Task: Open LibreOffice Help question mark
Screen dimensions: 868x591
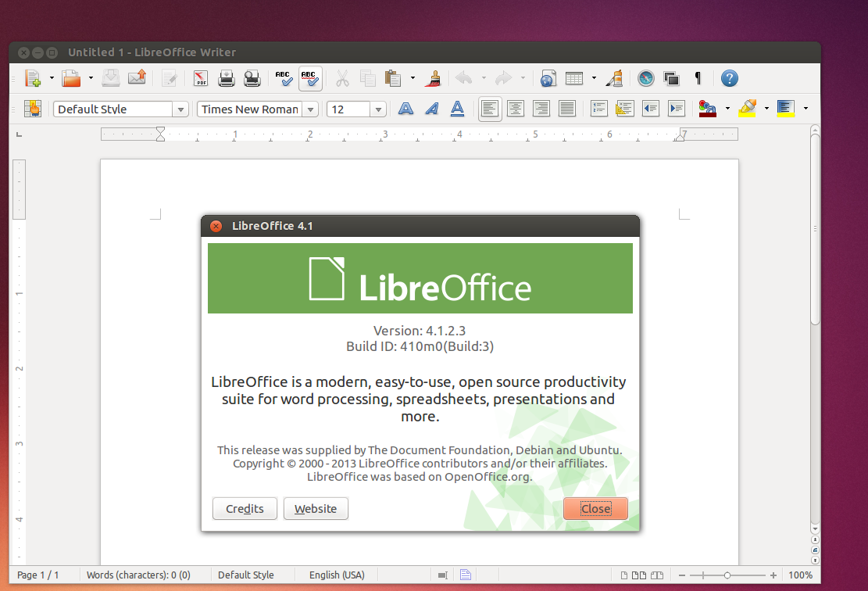Action: click(x=730, y=78)
